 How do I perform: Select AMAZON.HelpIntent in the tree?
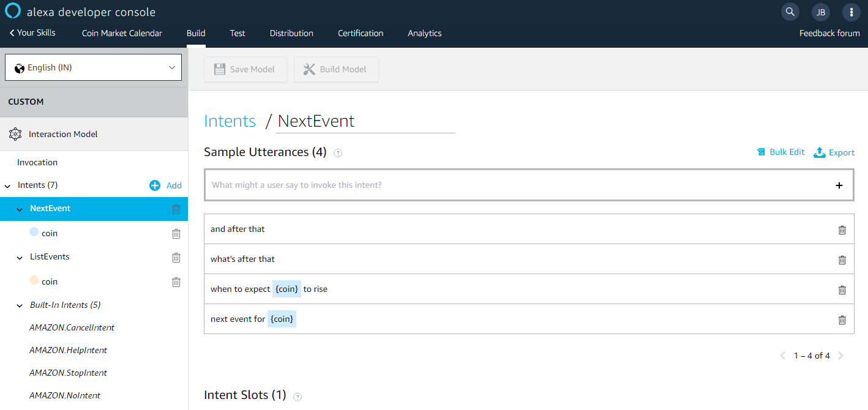coord(68,350)
